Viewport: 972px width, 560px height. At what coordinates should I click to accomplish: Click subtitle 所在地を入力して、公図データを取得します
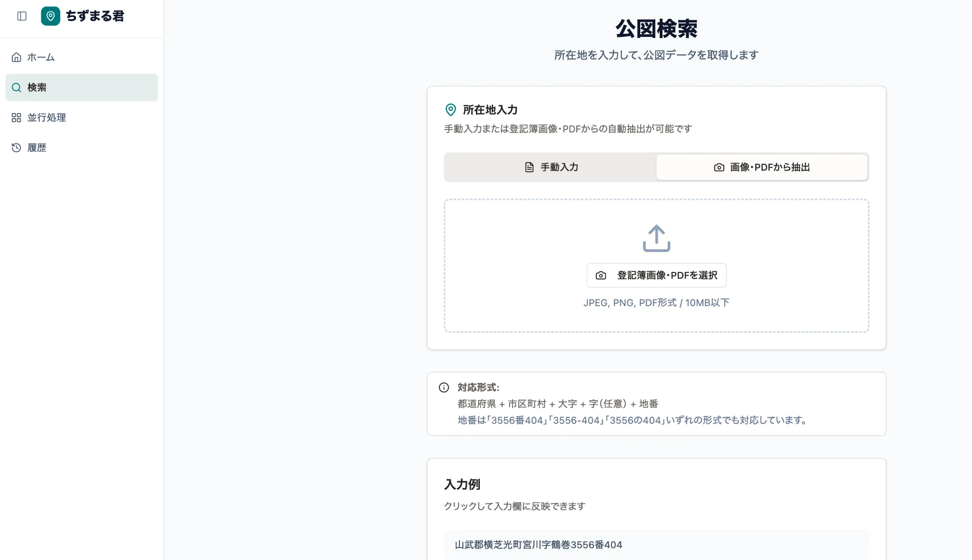656,55
